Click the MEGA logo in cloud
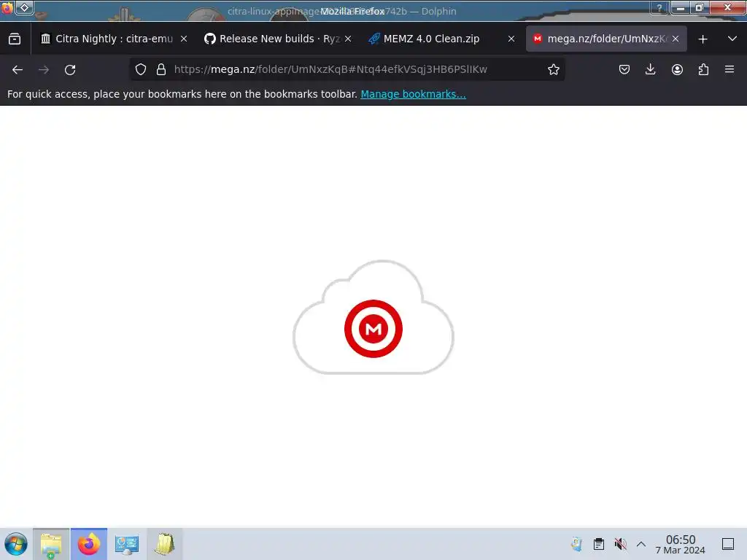Image resolution: width=747 pixels, height=560 pixels. pos(373,329)
